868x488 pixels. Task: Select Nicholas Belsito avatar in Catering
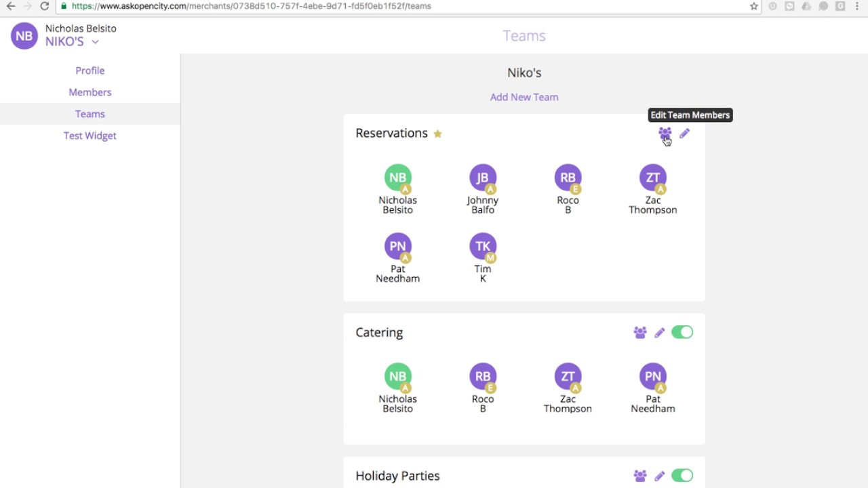[x=398, y=376]
